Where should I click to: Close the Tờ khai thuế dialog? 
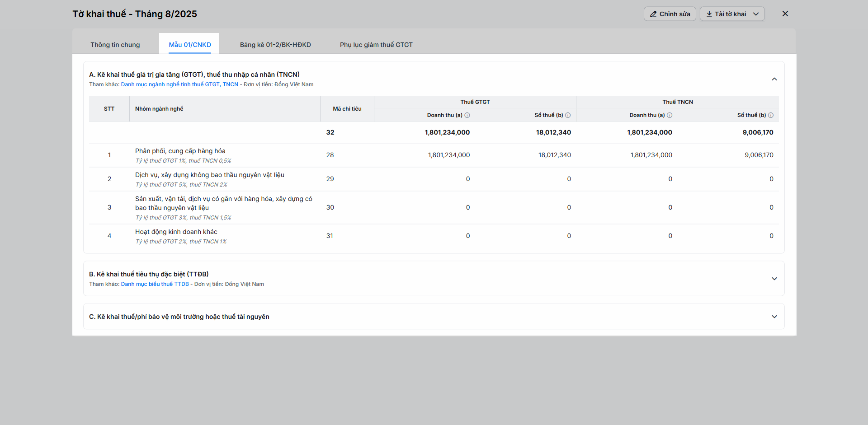(785, 14)
